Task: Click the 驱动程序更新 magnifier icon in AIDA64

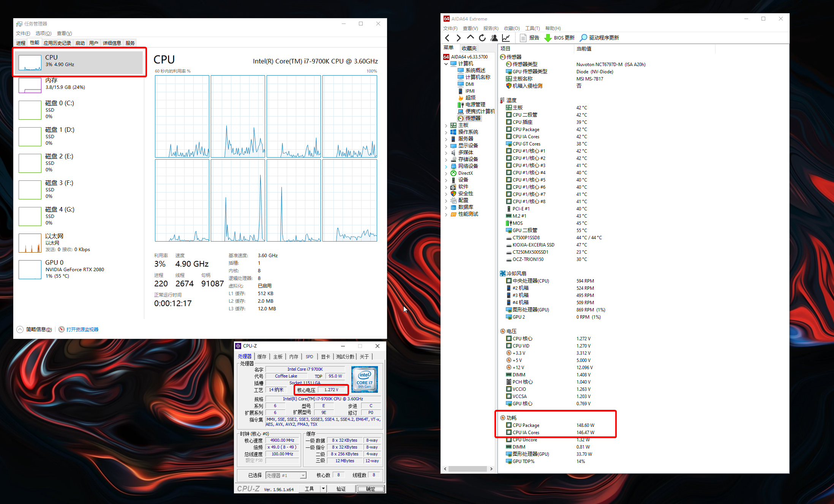Action: pos(583,38)
